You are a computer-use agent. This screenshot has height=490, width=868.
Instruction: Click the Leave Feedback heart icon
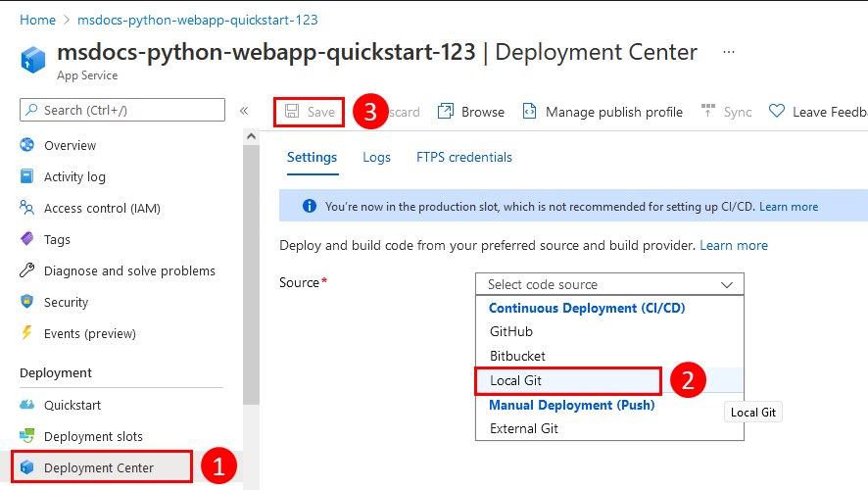777,112
